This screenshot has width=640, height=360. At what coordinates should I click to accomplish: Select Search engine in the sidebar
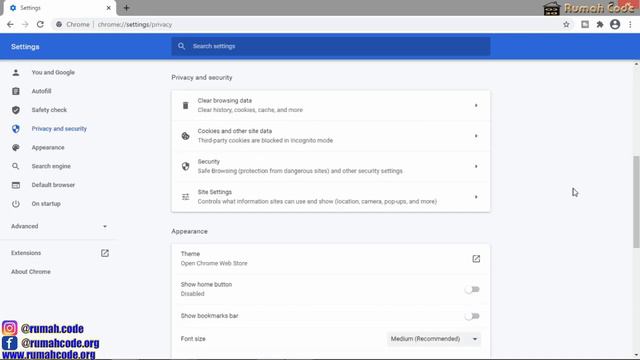51,166
